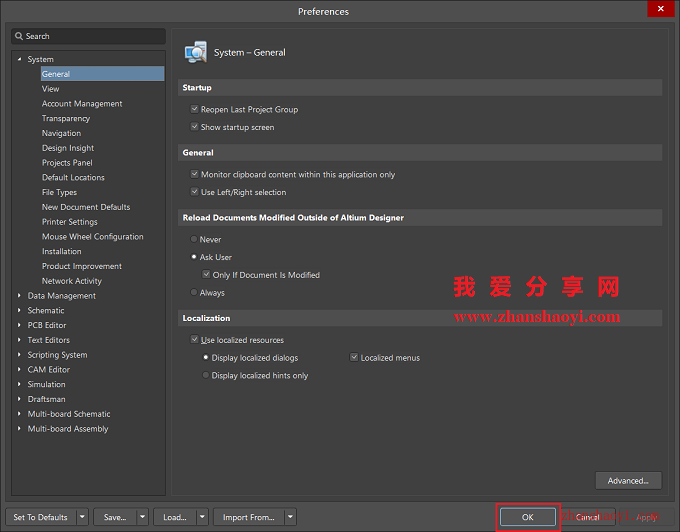The image size is (680, 532).
Task: Open the Installation preferences page
Action: point(62,251)
